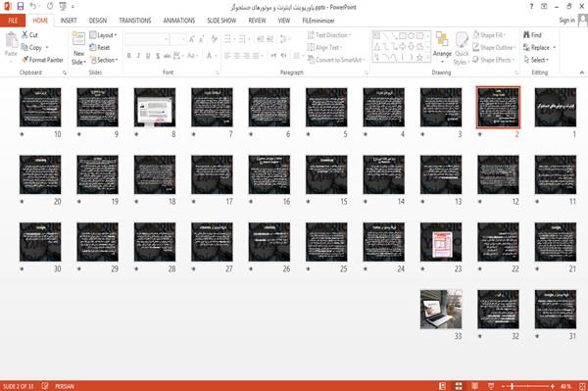
Task: Click Clear All Formatting icon
Action: [x=214, y=39]
